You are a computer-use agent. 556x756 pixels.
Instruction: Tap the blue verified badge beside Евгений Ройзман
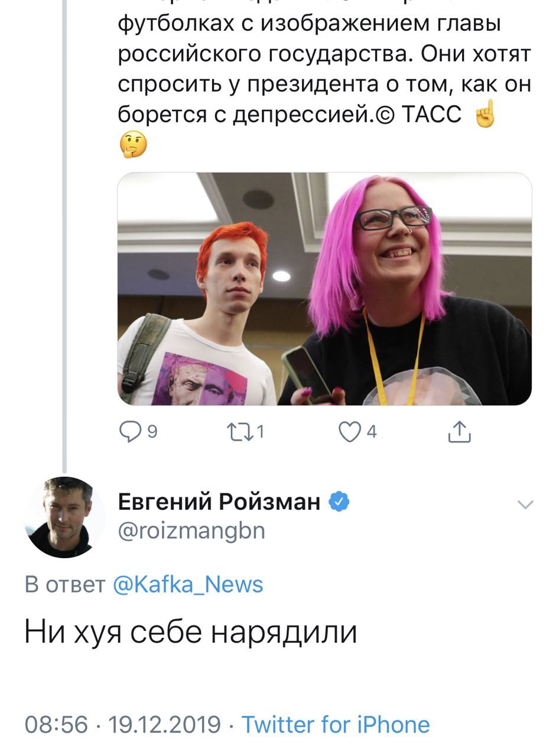pyautogui.click(x=339, y=502)
